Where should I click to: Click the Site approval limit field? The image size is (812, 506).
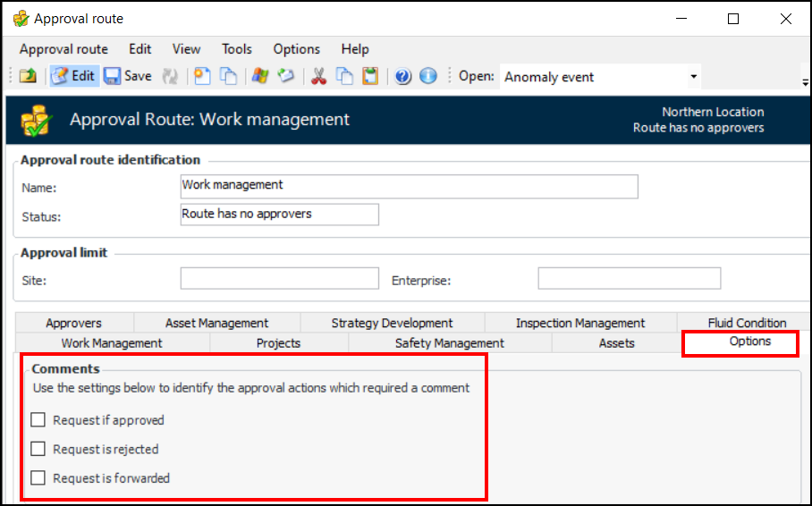pyautogui.click(x=279, y=279)
